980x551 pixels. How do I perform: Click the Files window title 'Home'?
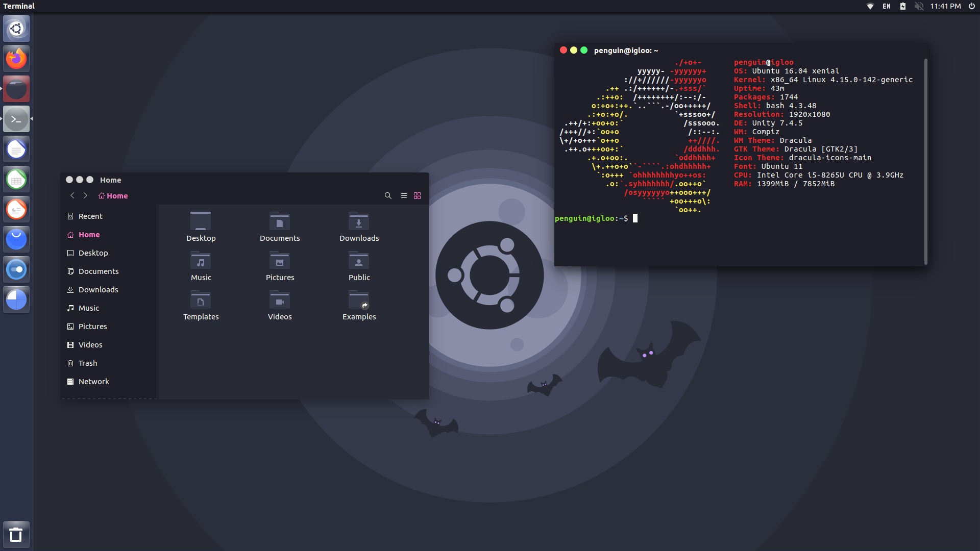[111, 180]
